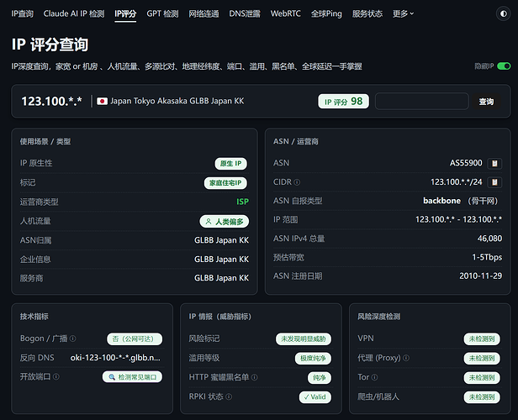
Task: Open the GPT 检测 tab
Action: pyautogui.click(x=162, y=13)
